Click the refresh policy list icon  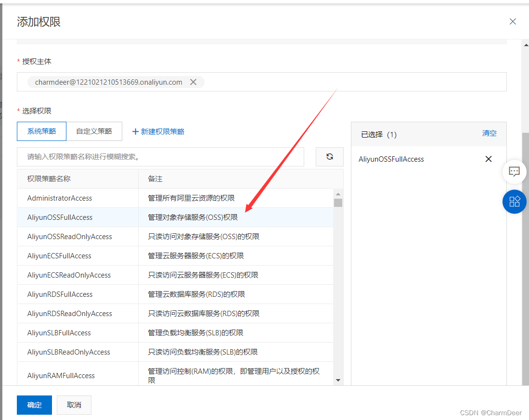point(330,157)
